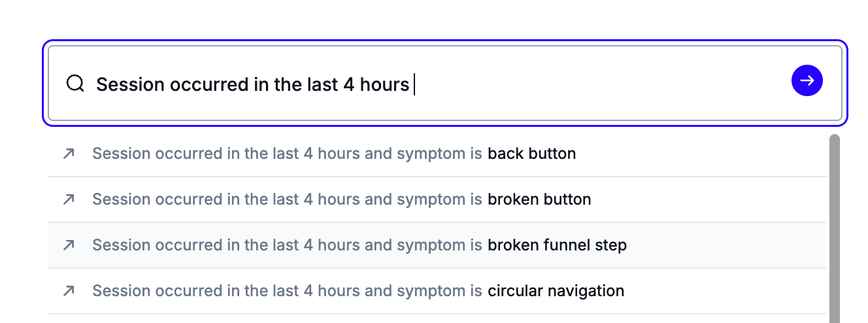Click arrow icon beside "back button" suggestion
Screen dimensions: 868x323
click(69, 154)
